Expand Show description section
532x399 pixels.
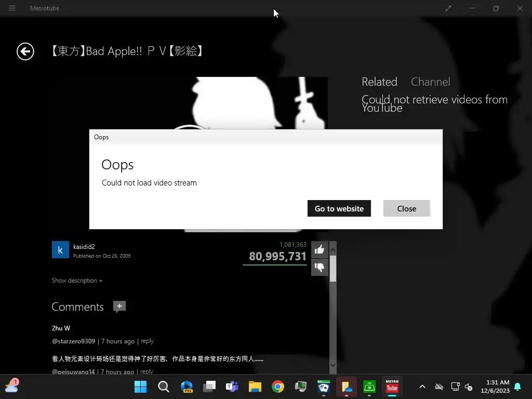(x=77, y=280)
